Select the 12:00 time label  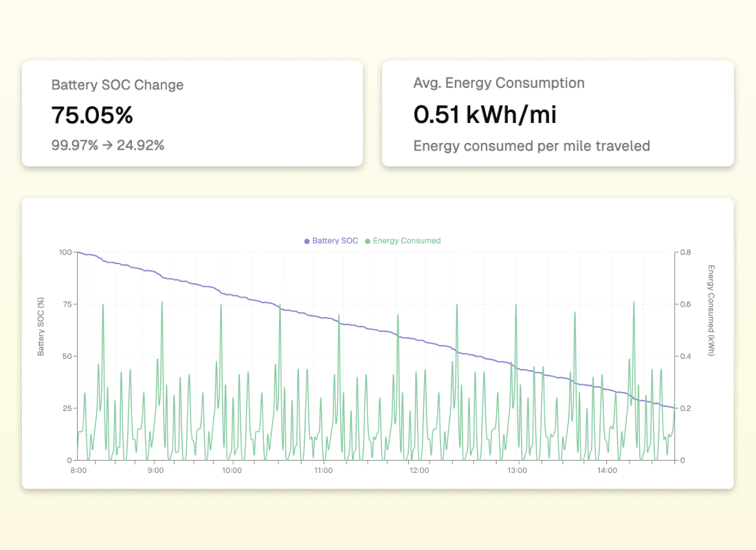coord(419,471)
